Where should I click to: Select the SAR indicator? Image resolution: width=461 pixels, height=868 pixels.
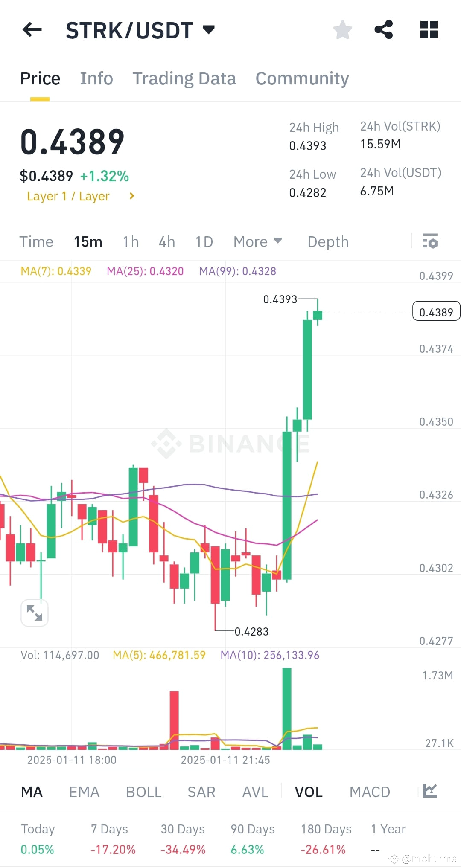point(201,792)
